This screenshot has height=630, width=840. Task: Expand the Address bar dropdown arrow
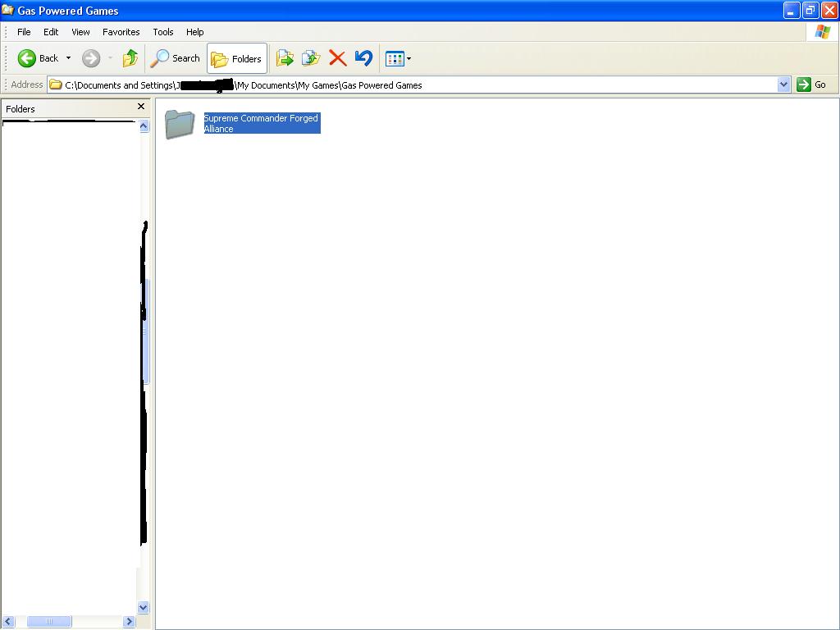[x=783, y=84]
